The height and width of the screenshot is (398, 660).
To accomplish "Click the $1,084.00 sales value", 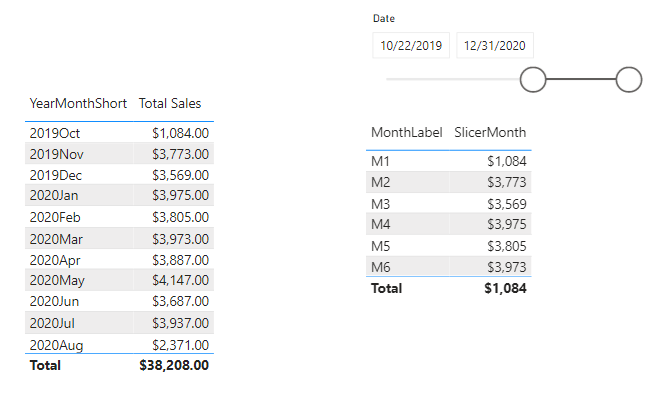I will point(181,133).
